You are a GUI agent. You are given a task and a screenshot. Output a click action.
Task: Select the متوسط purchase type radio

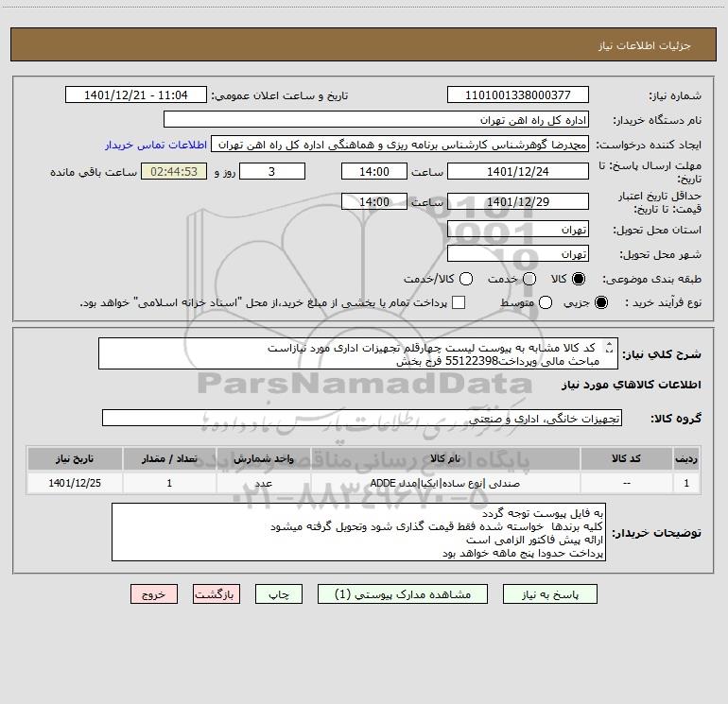click(x=546, y=303)
